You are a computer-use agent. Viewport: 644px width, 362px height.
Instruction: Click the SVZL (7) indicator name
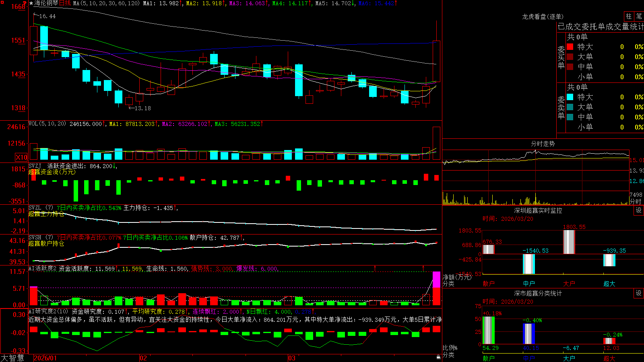pos(41,208)
